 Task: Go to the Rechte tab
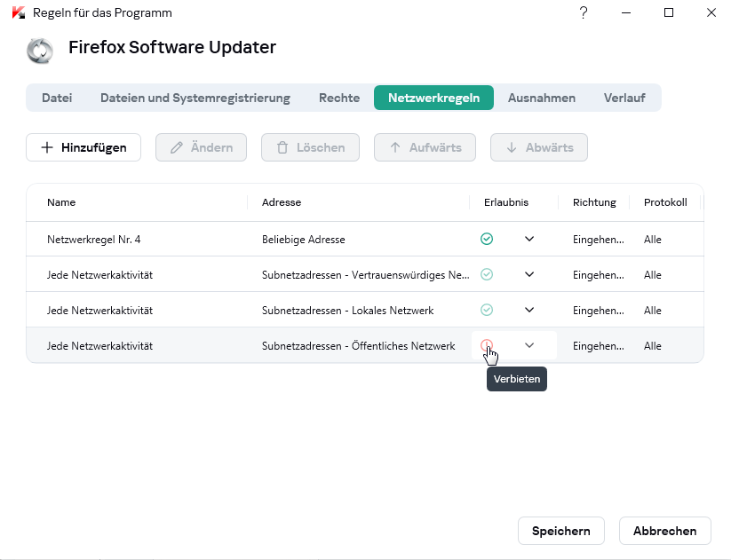tap(339, 98)
